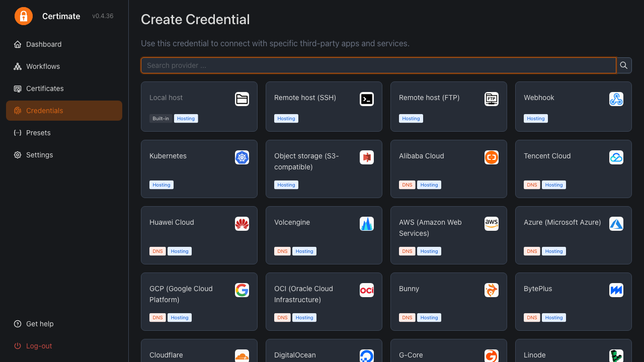Click the DNS tag on Alibaba Cloud
This screenshot has height=362, width=644.
pyautogui.click(x=407, y=185)
